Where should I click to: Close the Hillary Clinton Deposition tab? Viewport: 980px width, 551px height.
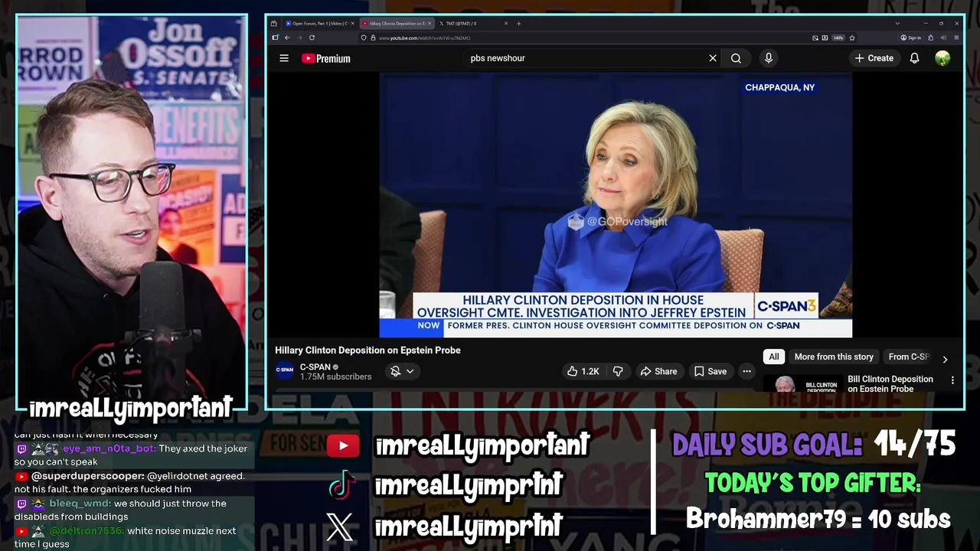click(x=430, y=24)
